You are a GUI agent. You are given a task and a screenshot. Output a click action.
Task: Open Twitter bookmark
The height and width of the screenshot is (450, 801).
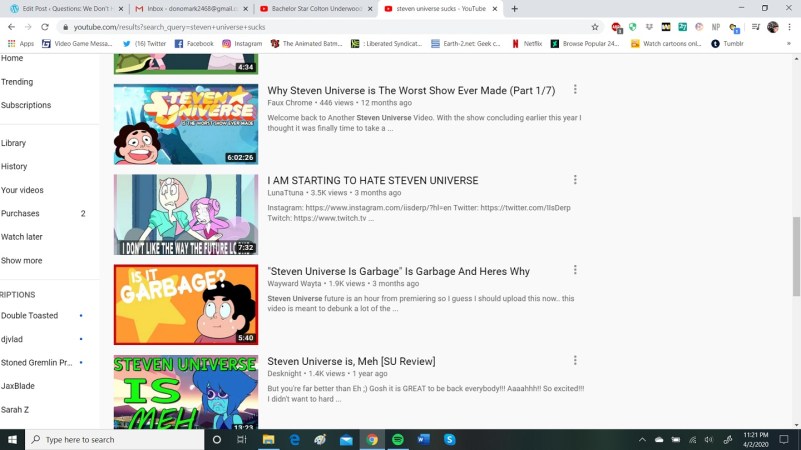coord(145,44)
